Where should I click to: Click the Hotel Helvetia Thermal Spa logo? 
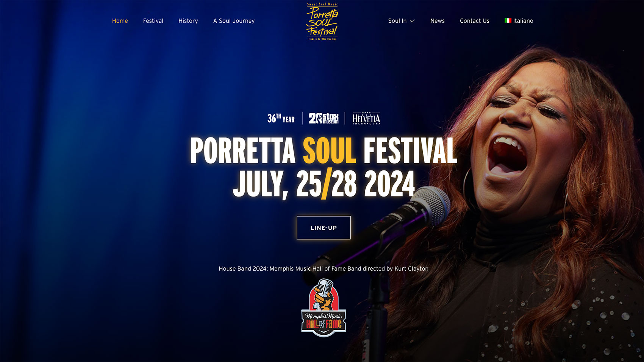366,119
